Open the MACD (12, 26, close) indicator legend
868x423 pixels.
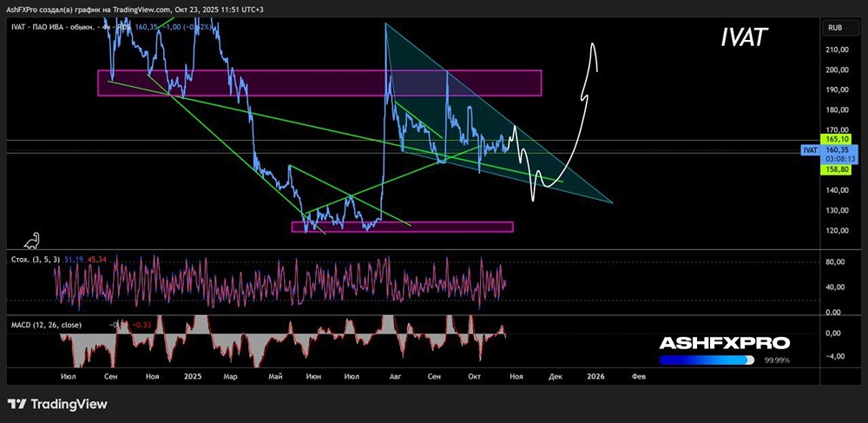point(47,323)
